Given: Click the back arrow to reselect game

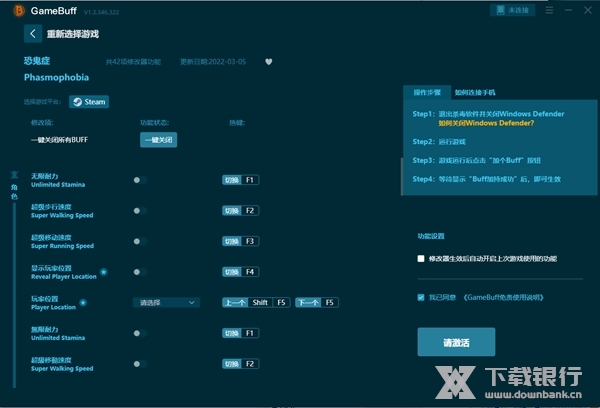Looking at the screenshot, I should click(x=33, y=34).
